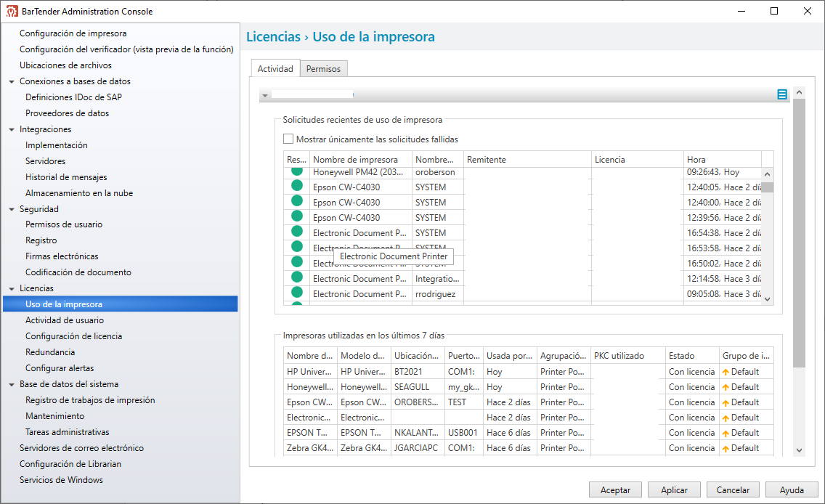Click Licencias breadcrumb link in header
Screen dimensions: 825x504
[274, 36]
